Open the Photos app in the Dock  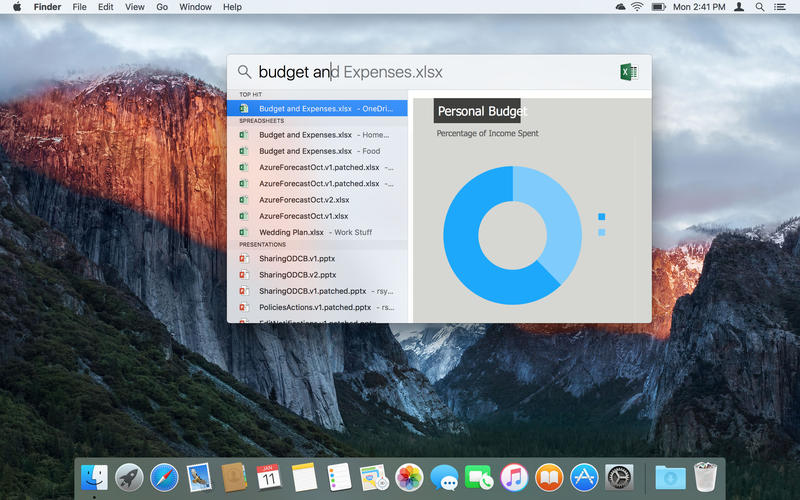(x=409, y=477)
